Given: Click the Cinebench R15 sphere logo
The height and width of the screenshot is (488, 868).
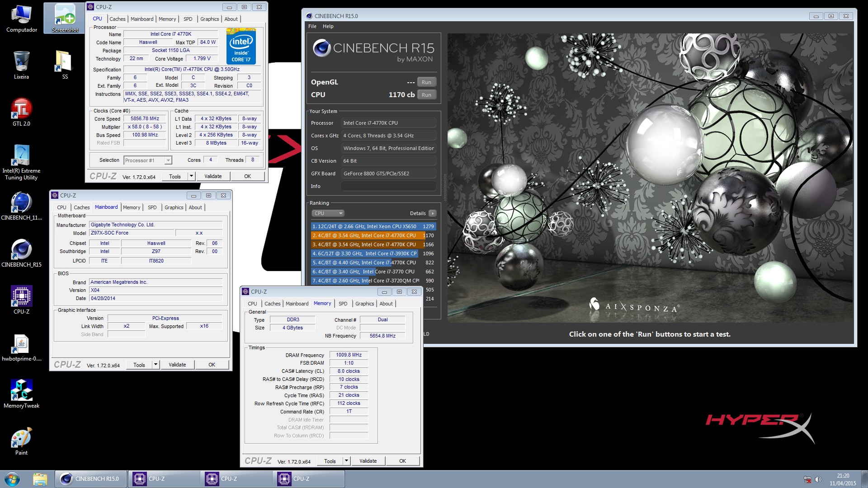Looking at the screenshot, I should tap(322, 48).
